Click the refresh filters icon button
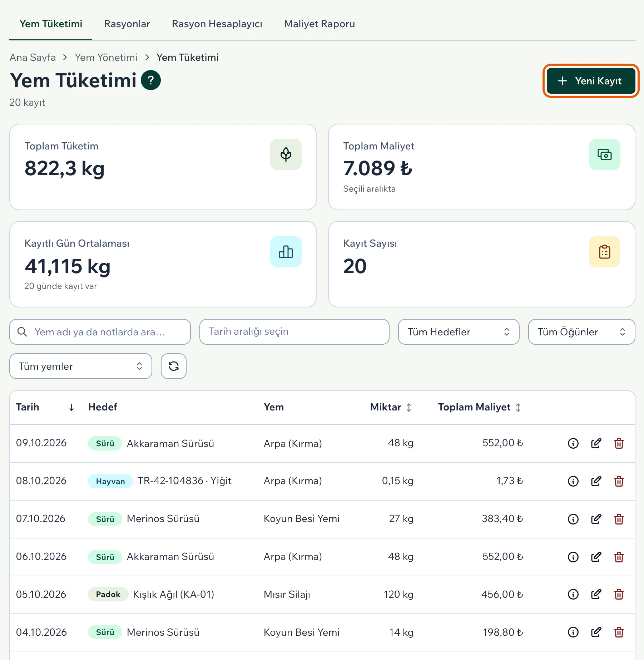This screenshot has width=644, height=660. 174,366
